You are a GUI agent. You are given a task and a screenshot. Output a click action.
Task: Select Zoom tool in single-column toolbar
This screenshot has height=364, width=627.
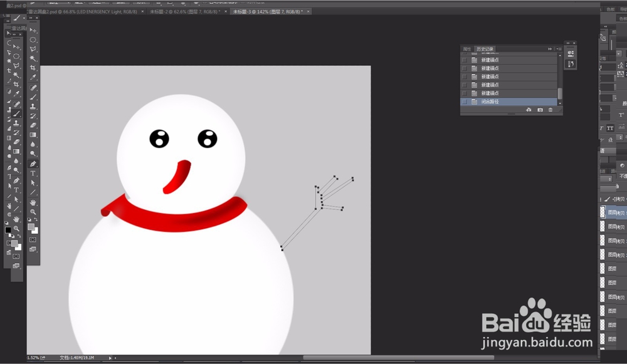pyautogui.click(x=33, y=212)
